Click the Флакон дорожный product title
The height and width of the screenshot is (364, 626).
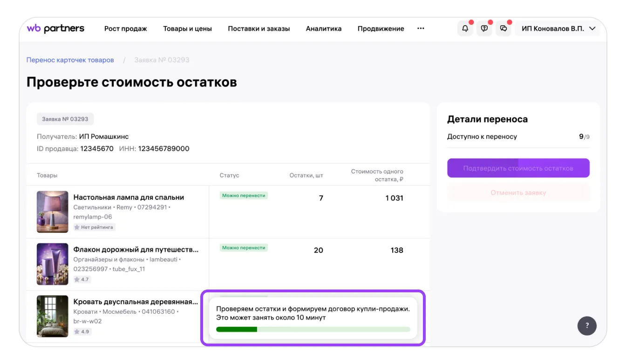[x=136, y=249]
